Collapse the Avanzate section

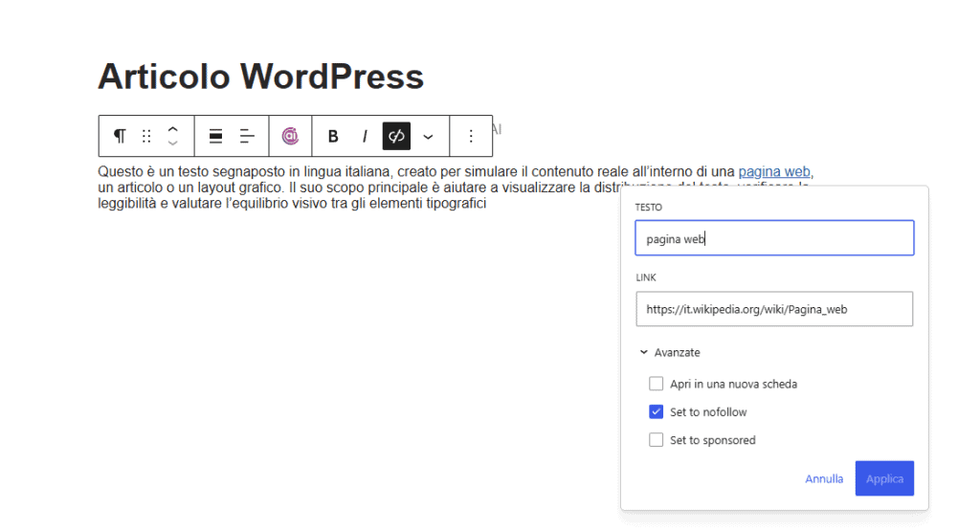click(x=669, y=352)
